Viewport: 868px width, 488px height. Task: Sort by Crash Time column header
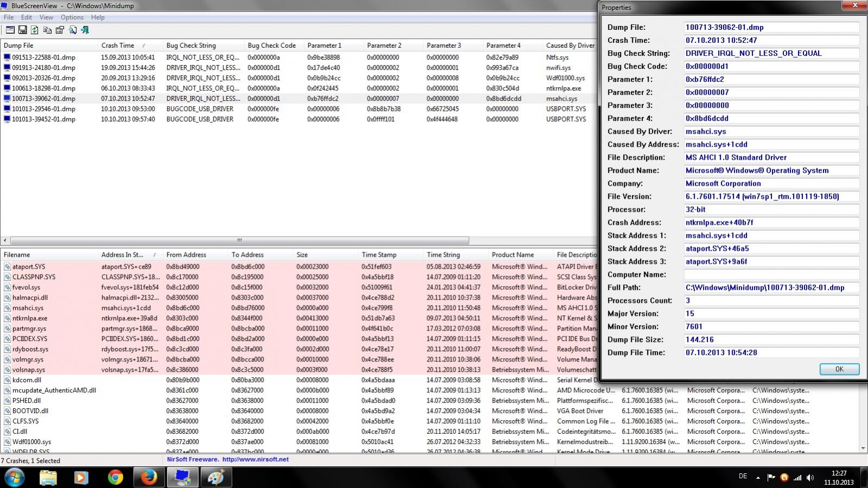click(130, 46)
